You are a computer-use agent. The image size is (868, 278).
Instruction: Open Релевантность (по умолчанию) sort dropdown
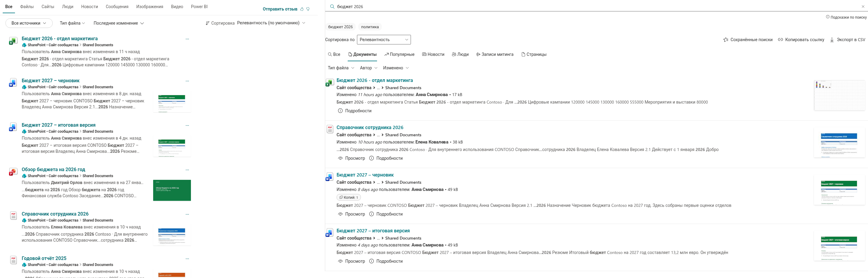[x=271, y=23]
